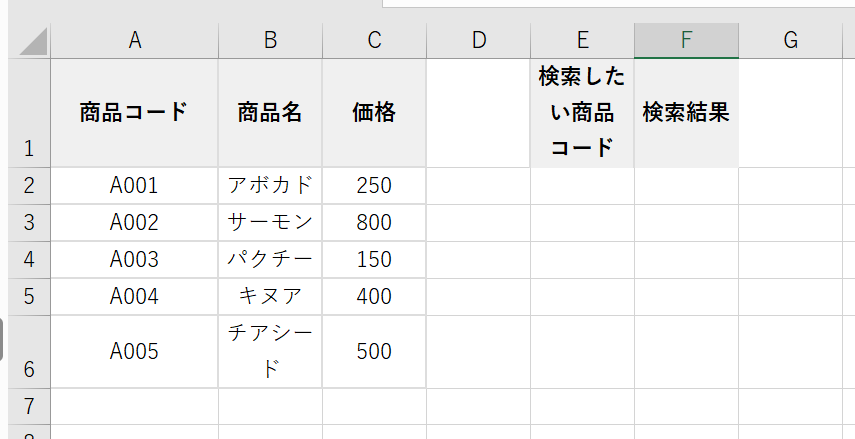Select row 4 header

coord(25,260)
